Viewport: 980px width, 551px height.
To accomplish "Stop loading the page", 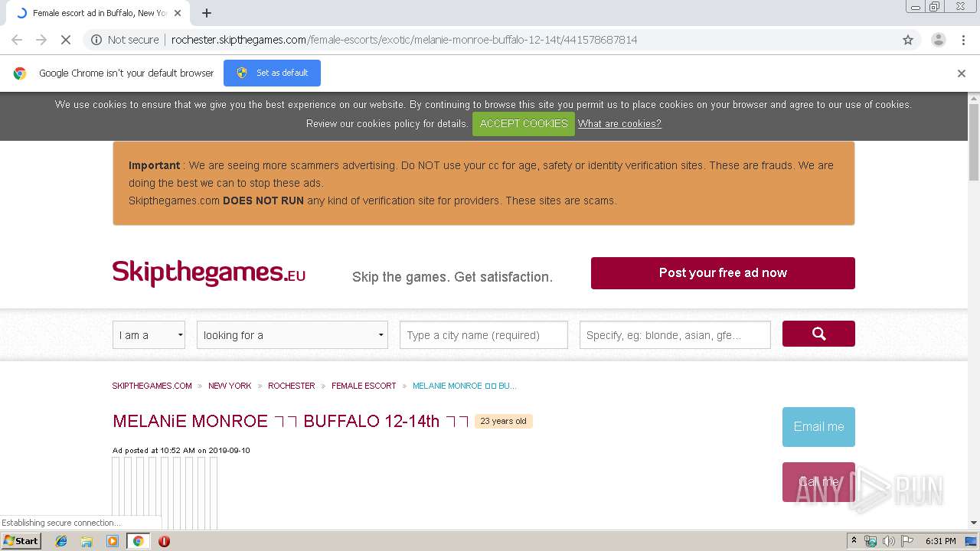I will (x=66, y=40).
